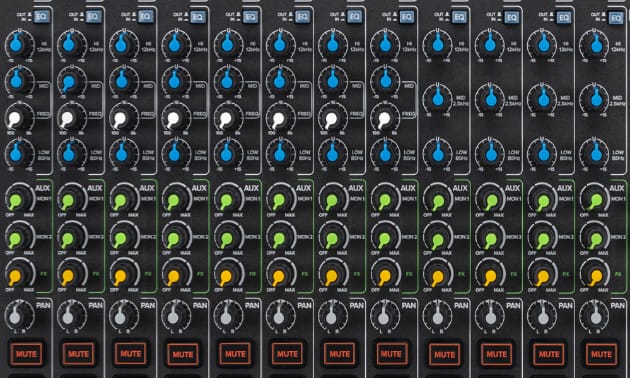Click HI 12kHz knob on ninth channel
This screenshot has height=378, width=630.
438,44
